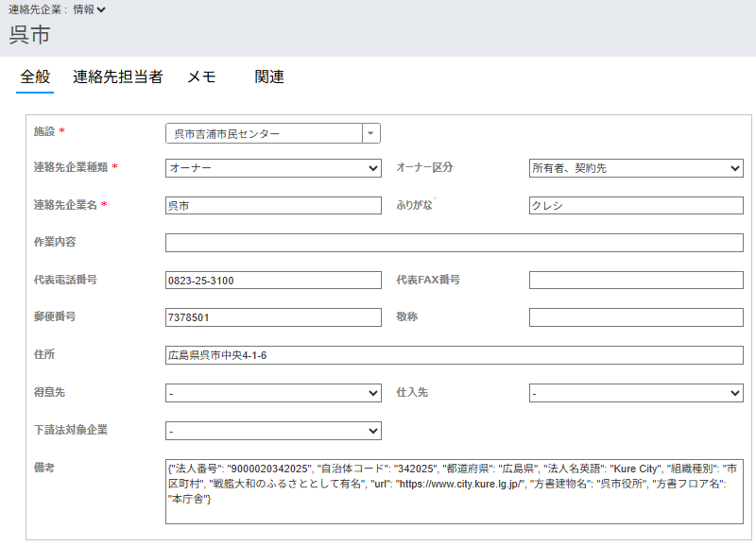Click the 郵便番号 input field
Screen dimensions: 756x546
click(x=273, y=317)
